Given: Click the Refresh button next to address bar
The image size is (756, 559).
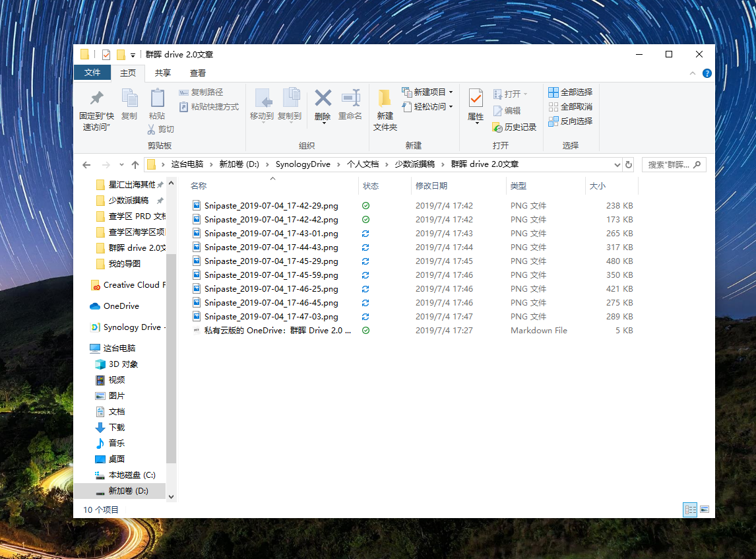Looking at the screenshot, I should [629, 165].
